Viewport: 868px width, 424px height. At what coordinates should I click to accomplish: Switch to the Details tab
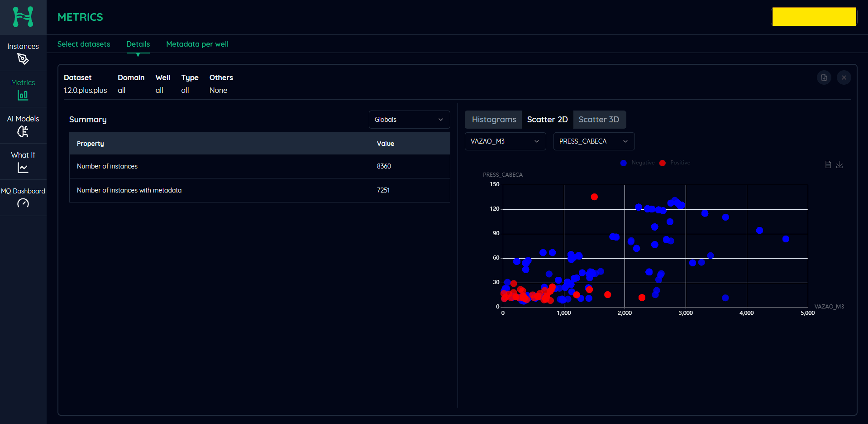click(x=138, y=44)
